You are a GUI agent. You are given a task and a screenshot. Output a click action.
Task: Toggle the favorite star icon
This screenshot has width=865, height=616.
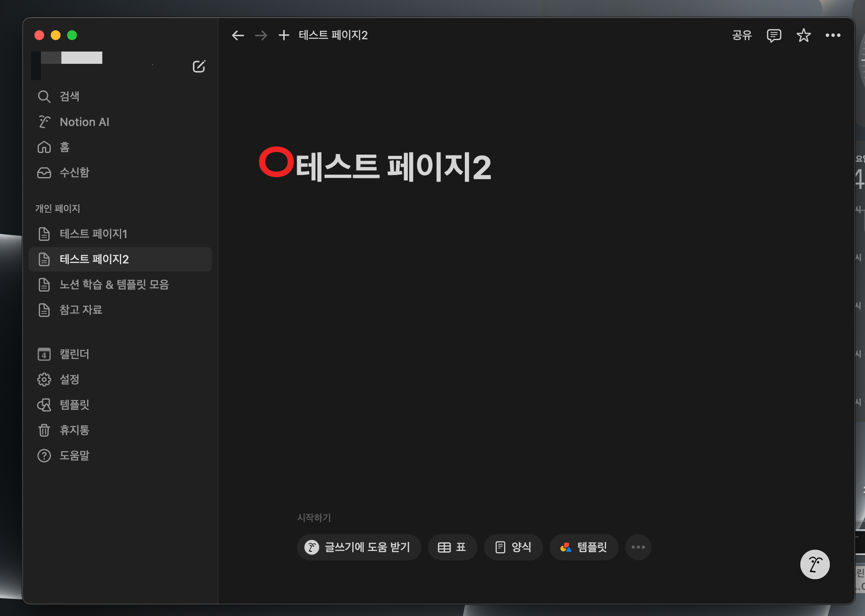coord(803,36)
